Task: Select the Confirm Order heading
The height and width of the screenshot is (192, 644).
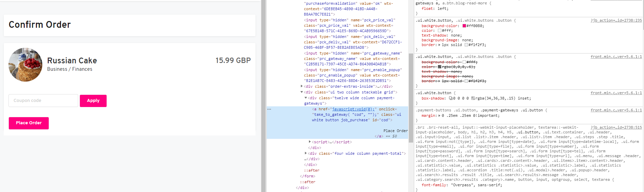Action: pyautogui.click(x=40, y=25)
